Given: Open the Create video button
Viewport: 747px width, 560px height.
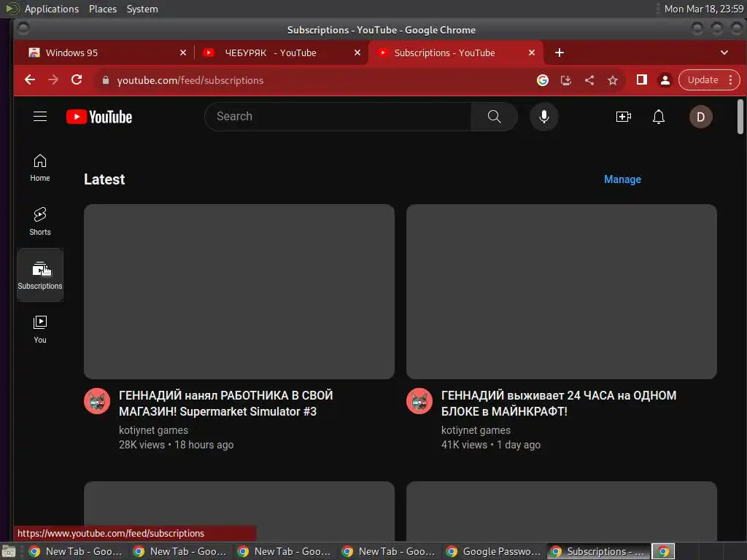Looking at the screenshot, I should (623, 117).
